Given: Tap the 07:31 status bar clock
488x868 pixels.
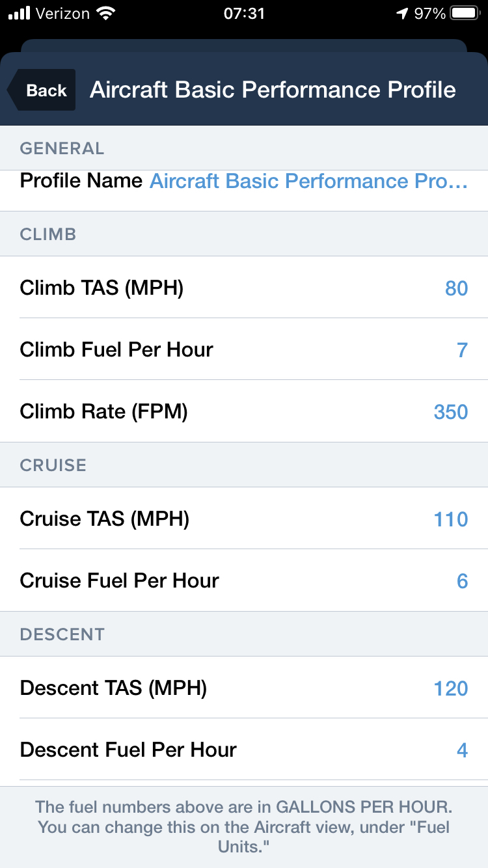Looking at the screenshot, I should (244, 13).
